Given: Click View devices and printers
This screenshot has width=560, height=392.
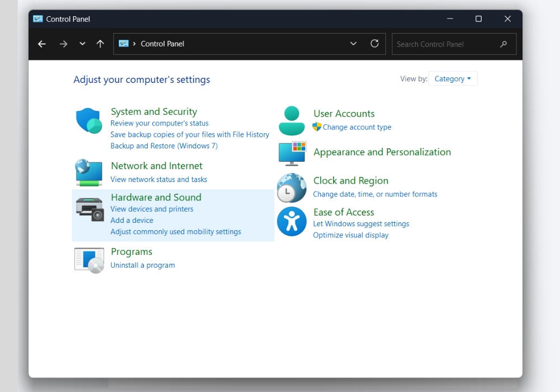Looking at the screenshot, I should (152, 209).
